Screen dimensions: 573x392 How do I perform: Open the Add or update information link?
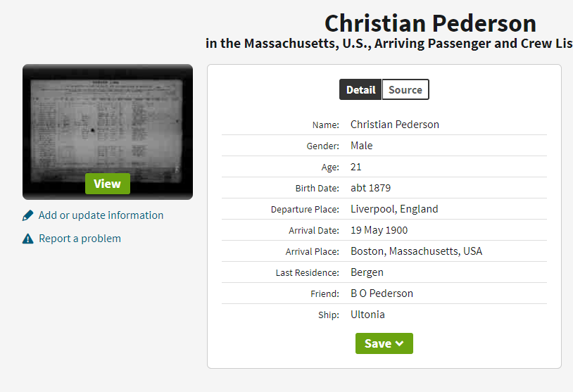101,215
